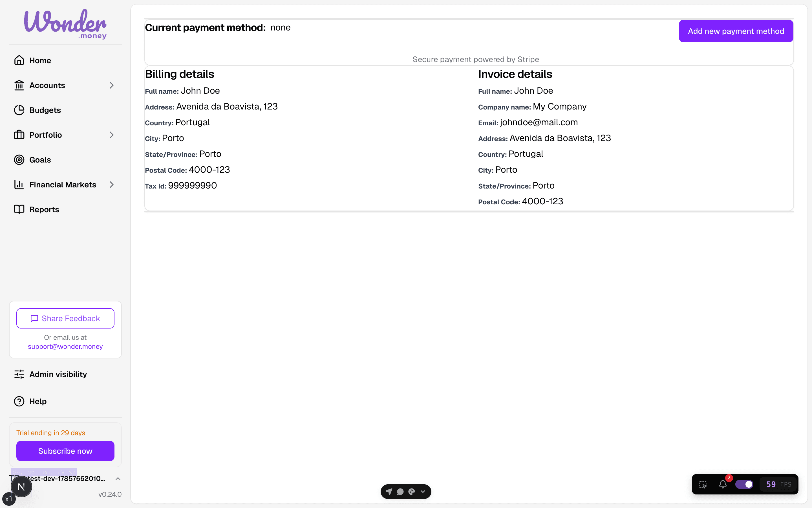This screenshot has width=812, height=508.
Task: Click Add new payment method button
Action: click(x=736, y=31)
